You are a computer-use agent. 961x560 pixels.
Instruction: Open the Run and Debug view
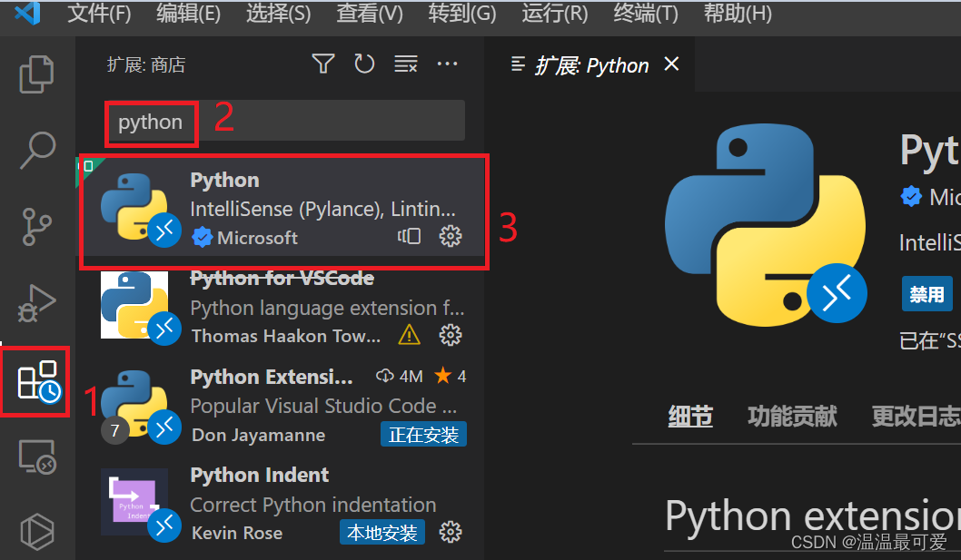coord(37,304)
